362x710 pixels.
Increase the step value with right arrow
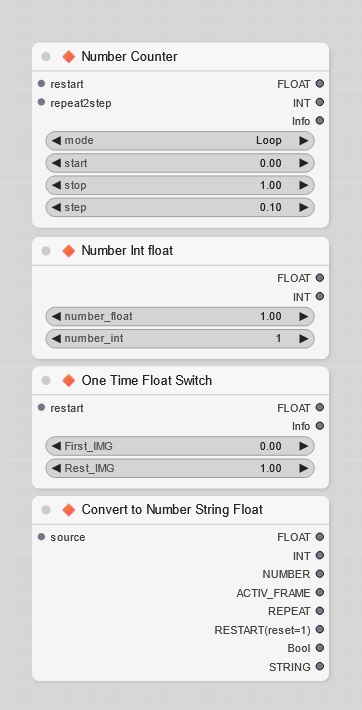coord(304,207)
